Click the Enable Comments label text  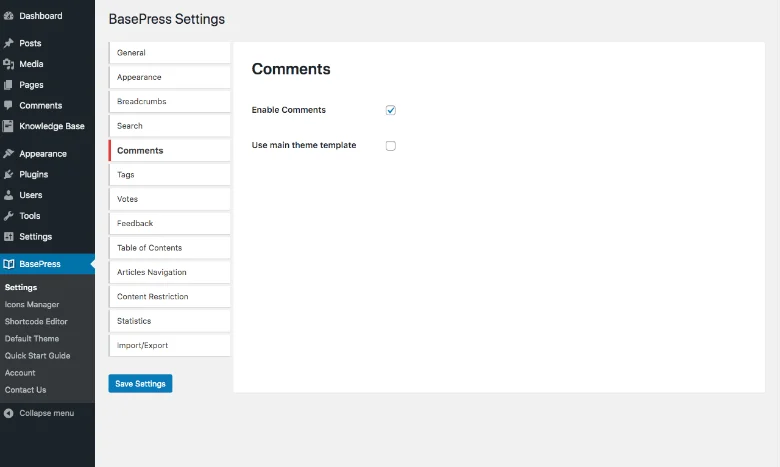(x=289, y=110)
